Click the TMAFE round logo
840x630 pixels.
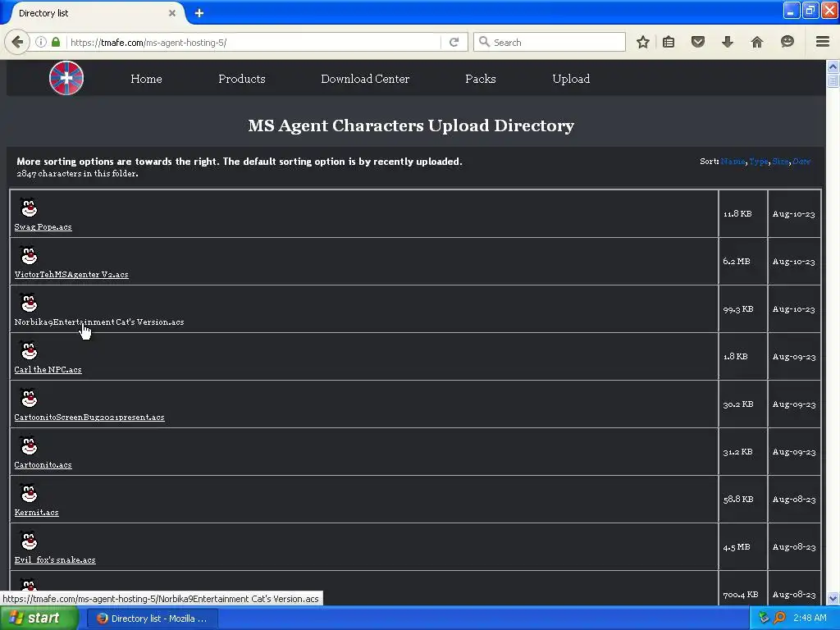(x=66, y=78)
